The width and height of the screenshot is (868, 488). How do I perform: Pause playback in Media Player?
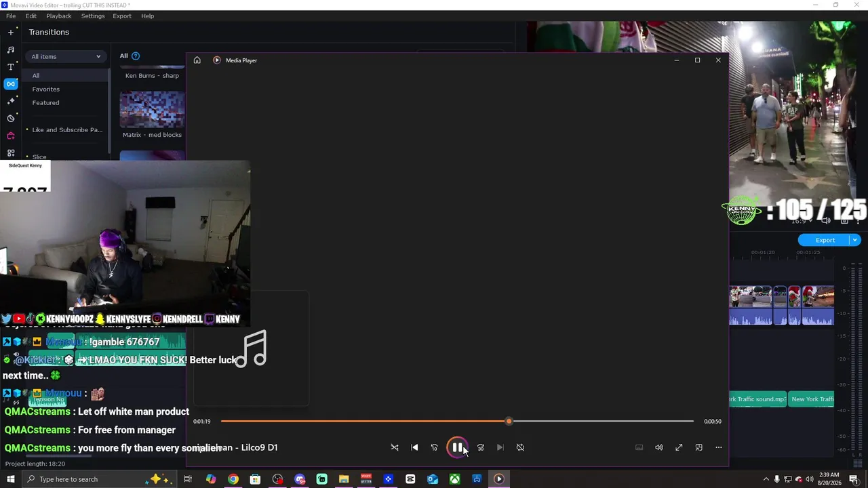[x=458, y=447]
